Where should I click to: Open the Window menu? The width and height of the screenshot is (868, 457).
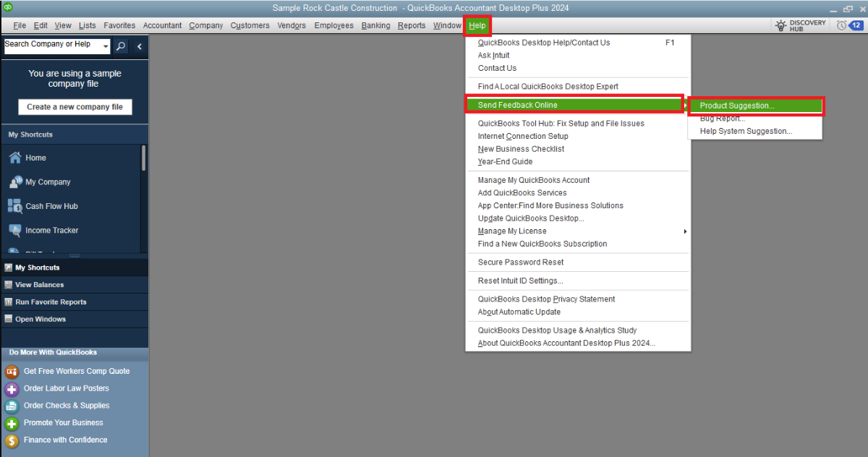pos(447,25)
